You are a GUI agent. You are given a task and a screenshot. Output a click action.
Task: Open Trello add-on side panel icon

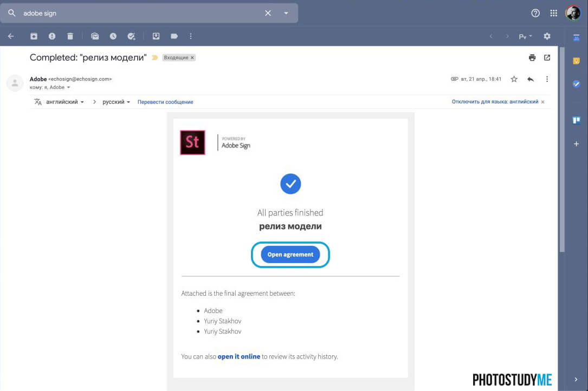577,120
